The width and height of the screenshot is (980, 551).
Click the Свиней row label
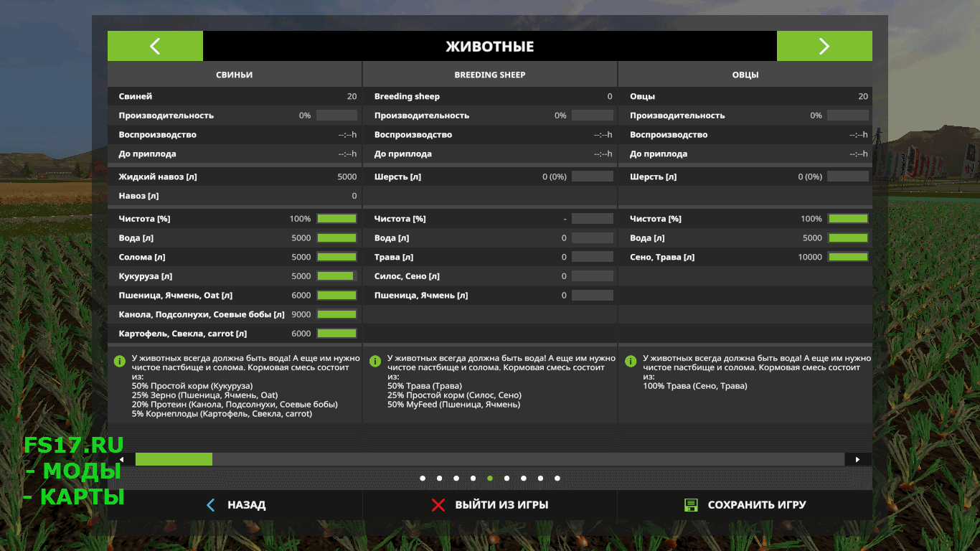(x=136, y=96)
